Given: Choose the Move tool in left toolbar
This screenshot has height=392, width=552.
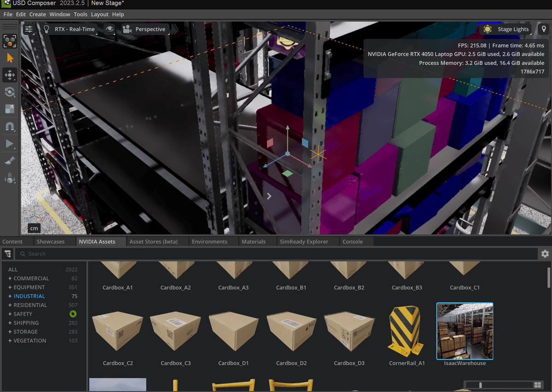Looking at the screenshot, I should (10, 75).
